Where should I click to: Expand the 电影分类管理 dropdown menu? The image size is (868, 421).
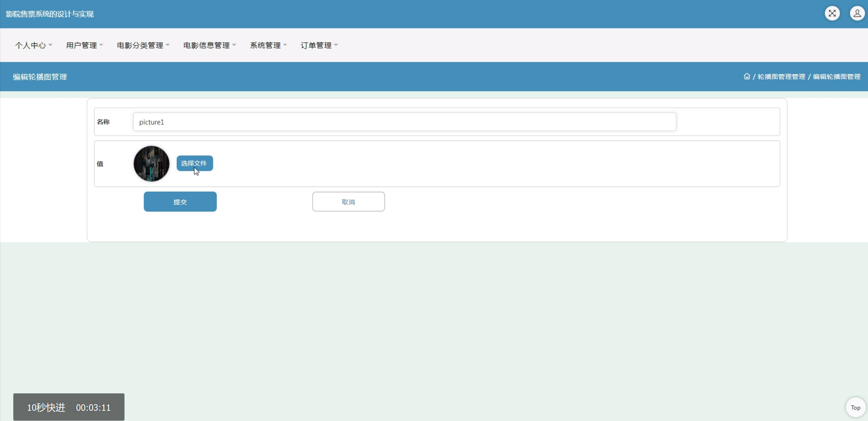143,45
